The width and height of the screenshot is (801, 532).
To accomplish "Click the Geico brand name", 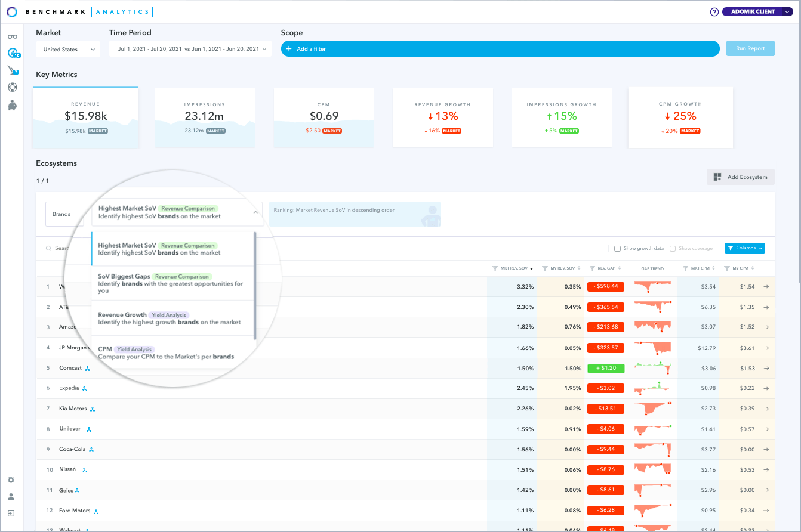I will pos(66,490).
